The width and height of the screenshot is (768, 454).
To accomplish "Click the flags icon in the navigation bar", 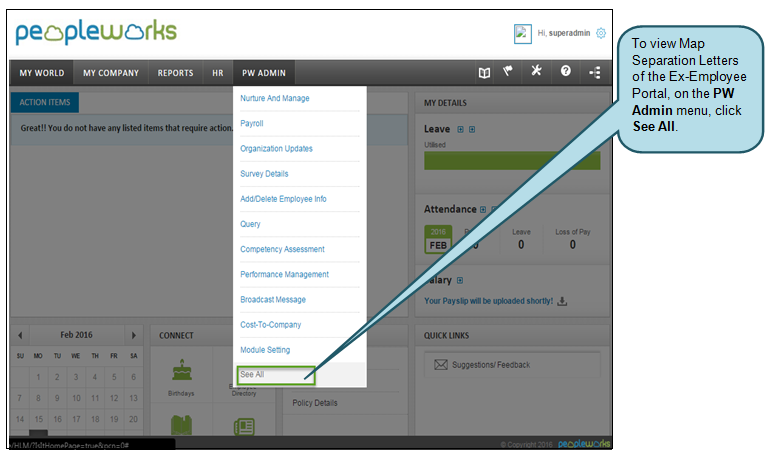I will pyautogui.click(x=508, y=72).
